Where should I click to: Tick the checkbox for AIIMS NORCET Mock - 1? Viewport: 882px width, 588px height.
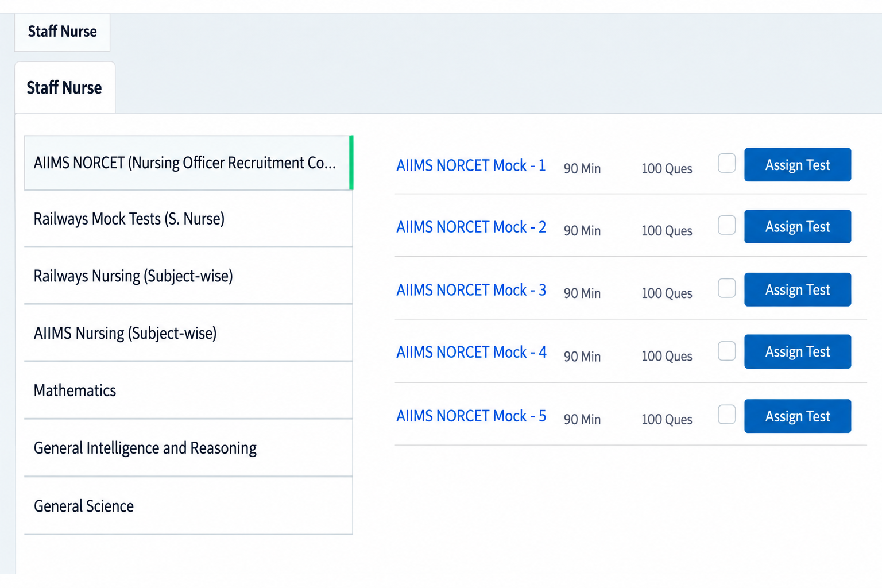[x=726, y=163]
